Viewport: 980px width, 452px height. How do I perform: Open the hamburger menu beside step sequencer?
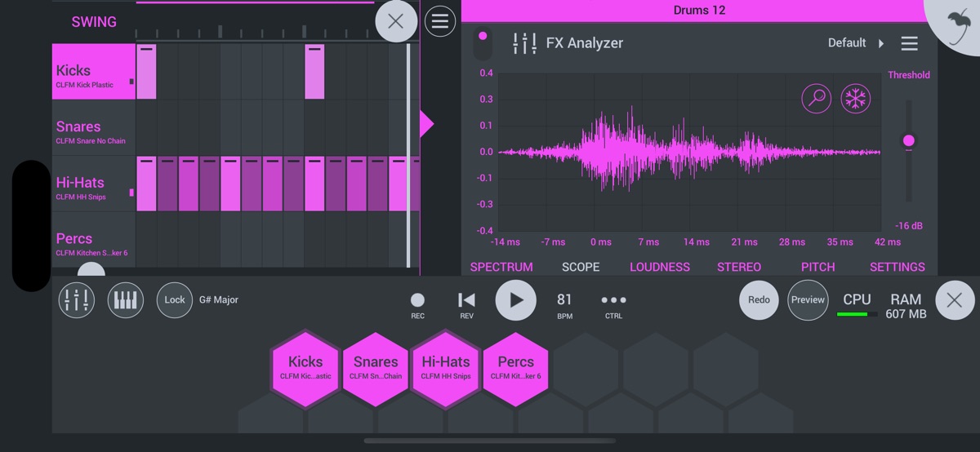pos(440,22)
